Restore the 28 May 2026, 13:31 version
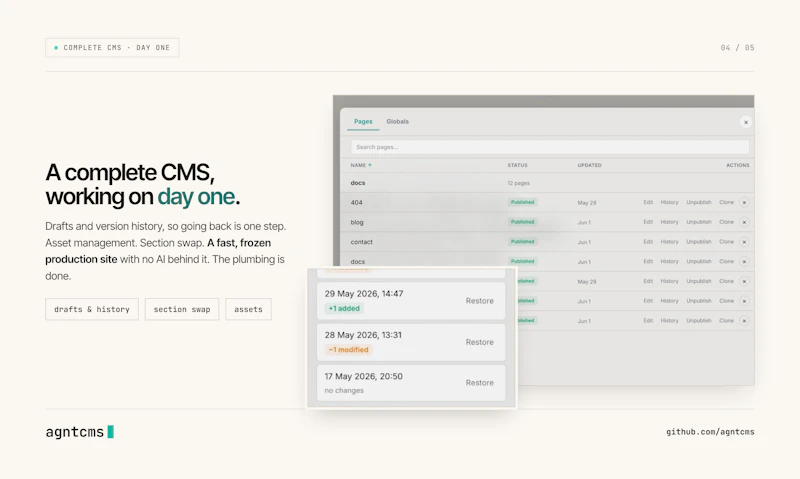This screenshot has width=800, height=479. (x=479, y=342)
